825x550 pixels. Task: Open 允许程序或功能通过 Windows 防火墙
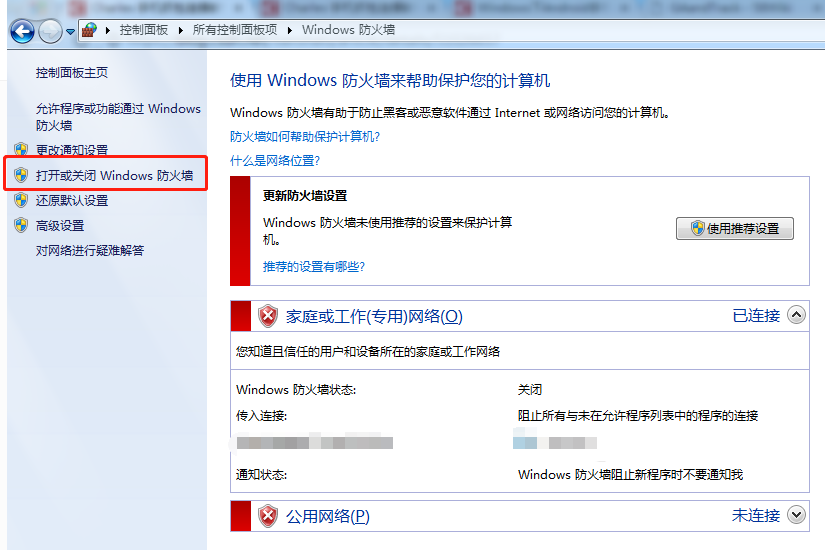[118, 117]
